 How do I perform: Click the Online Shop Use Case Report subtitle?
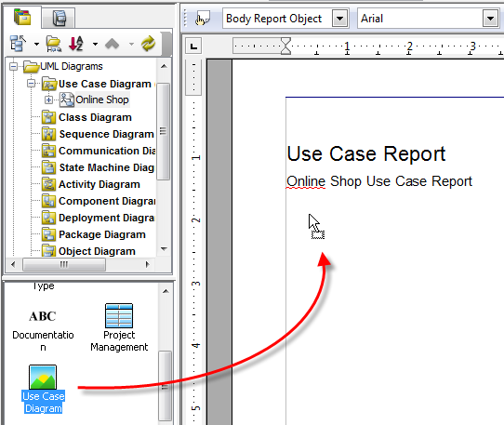pos(379,181)
